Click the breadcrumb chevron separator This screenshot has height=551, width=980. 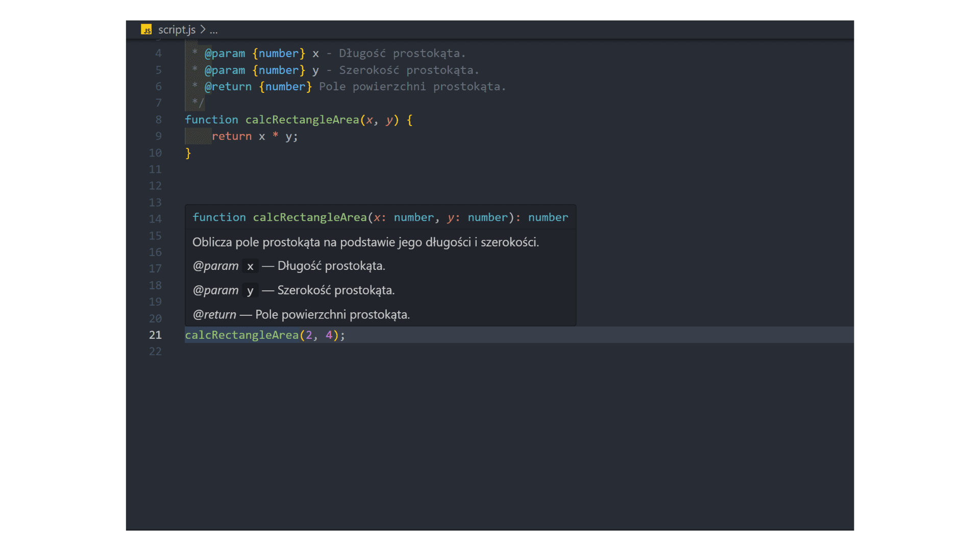[x=203, y=30]
